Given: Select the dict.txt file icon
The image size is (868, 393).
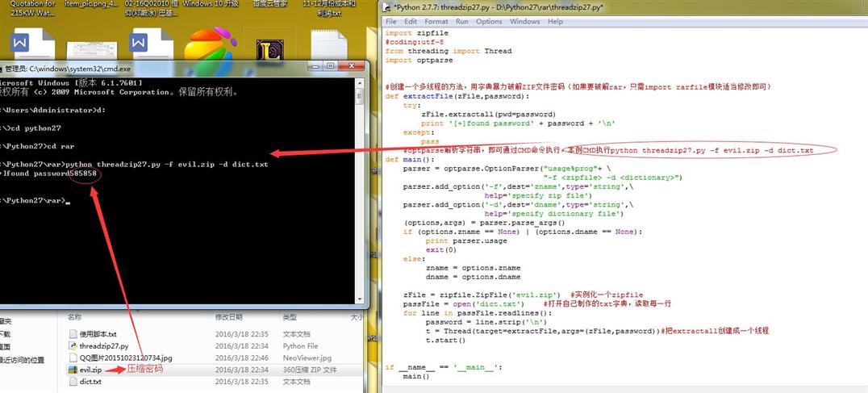Looking at the screenshot, I should pyautogui.click(x=73, y=382).
